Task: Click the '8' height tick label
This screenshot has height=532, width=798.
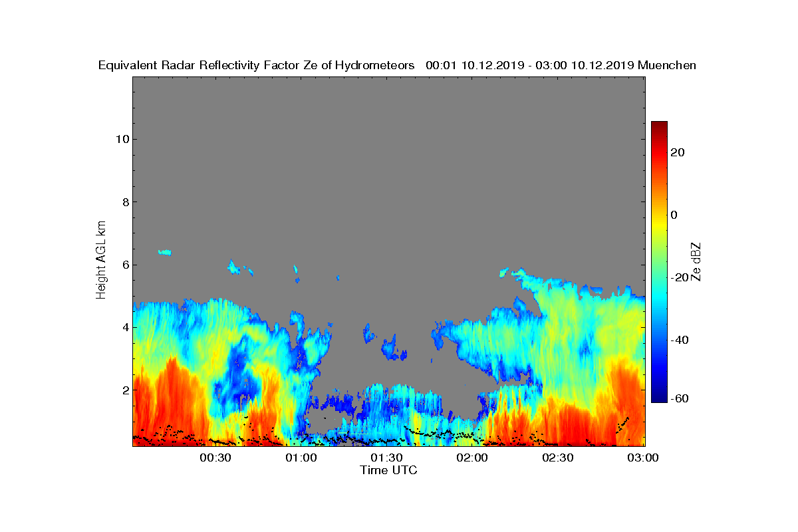Action: click(124, 202)
